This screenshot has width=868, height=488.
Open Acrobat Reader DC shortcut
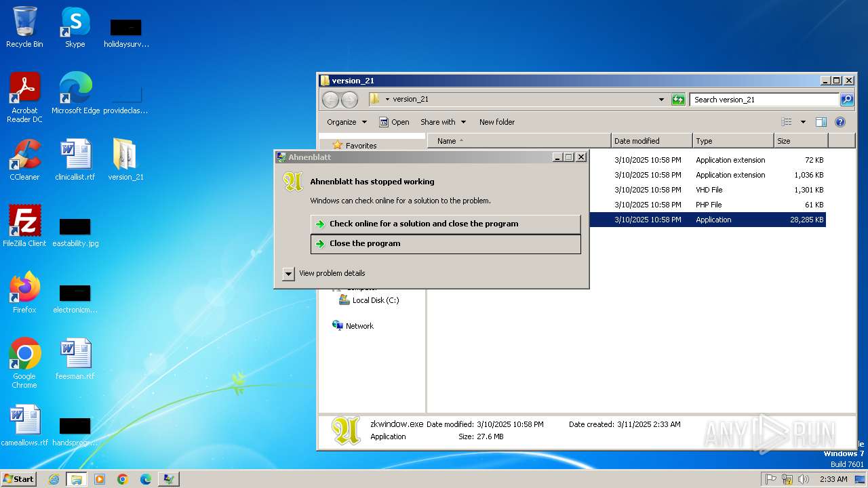pyautogui.click(x=24, y=97)
